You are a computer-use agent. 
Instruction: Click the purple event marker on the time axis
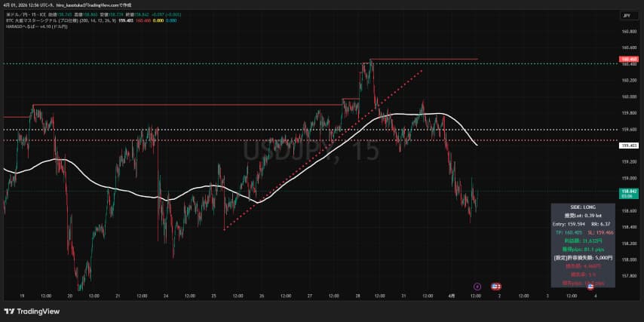click(x=477, y=287)
